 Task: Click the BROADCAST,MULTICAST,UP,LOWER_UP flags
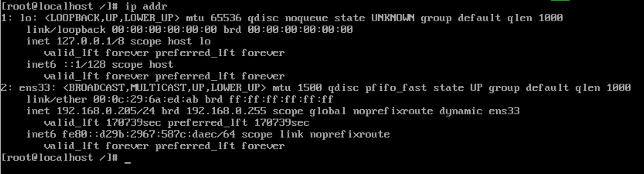[x=164, y=88]
